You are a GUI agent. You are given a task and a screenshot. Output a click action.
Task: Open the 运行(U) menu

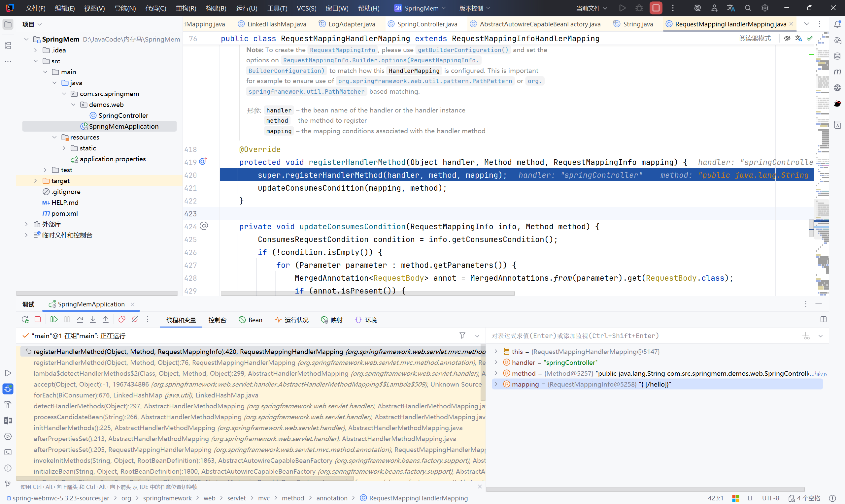point(246,8)
